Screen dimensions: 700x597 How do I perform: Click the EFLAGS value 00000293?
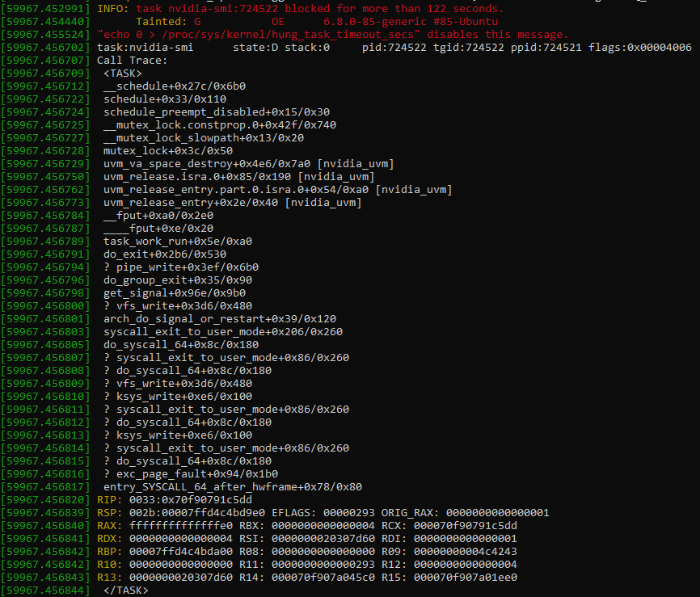[349, 513]
